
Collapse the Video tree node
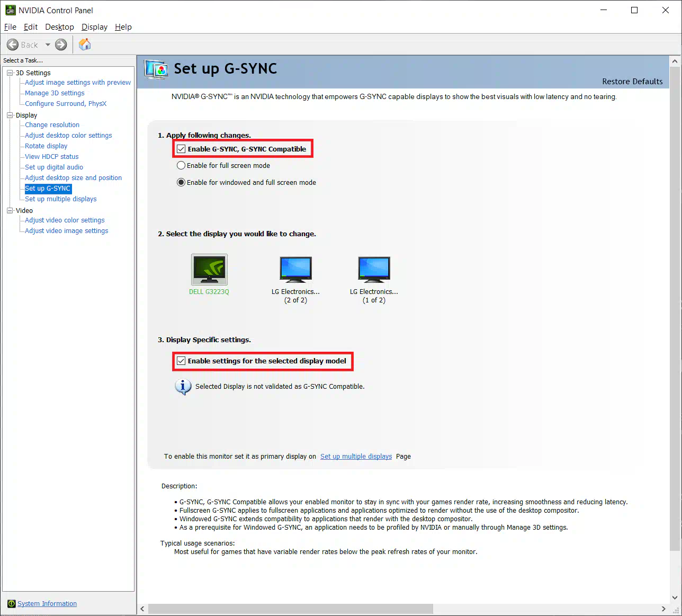click(x=10, y=211)
